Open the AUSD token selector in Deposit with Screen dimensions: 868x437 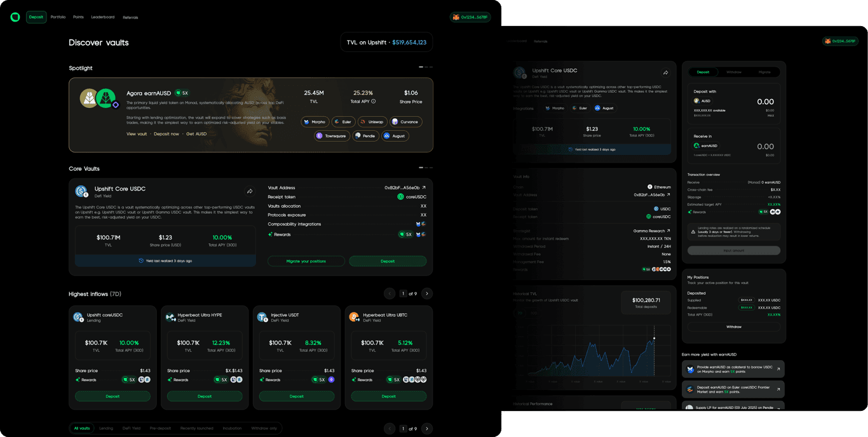(702, 101)
